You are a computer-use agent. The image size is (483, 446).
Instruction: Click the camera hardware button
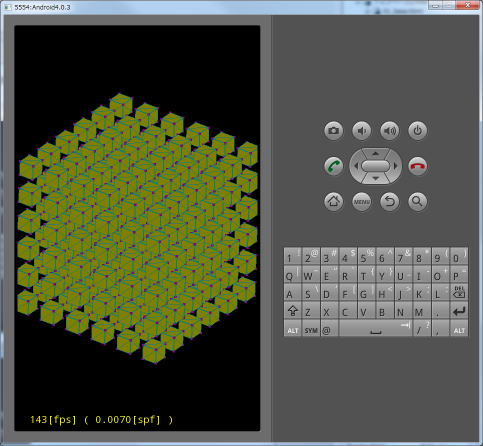tap(333, 130)
